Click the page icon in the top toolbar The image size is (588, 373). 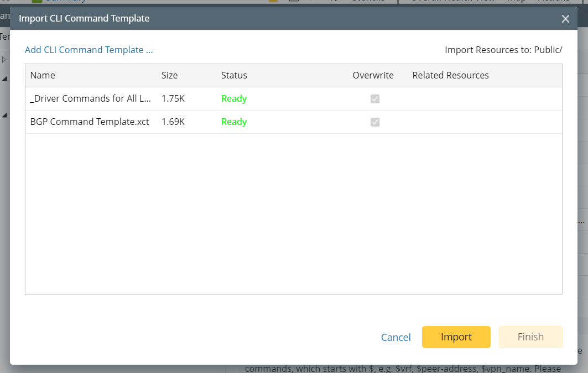point(294,1)
